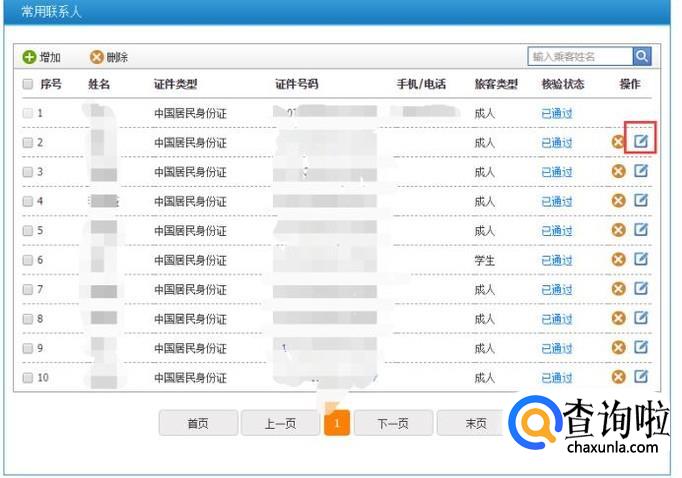Screen dimensions: 682x478
Task: Delete contact in row 3 via orange X
Action: pyautogui.click(x=618, y=171)
